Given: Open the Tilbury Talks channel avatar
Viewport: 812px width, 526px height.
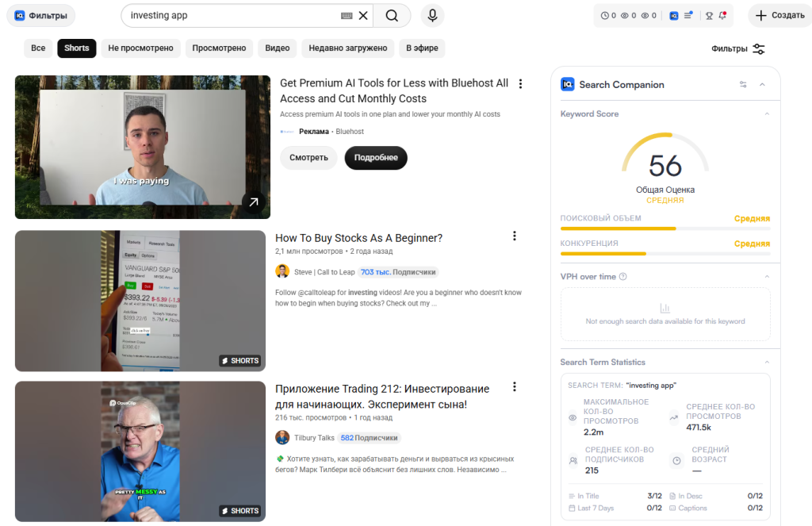Looking at the screenshot, I should click(282, 437).
